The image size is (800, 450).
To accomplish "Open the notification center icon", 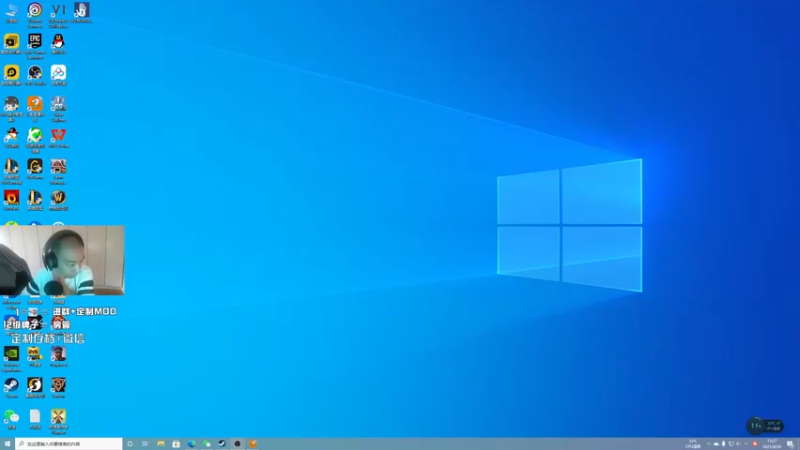I will (790, 444).
